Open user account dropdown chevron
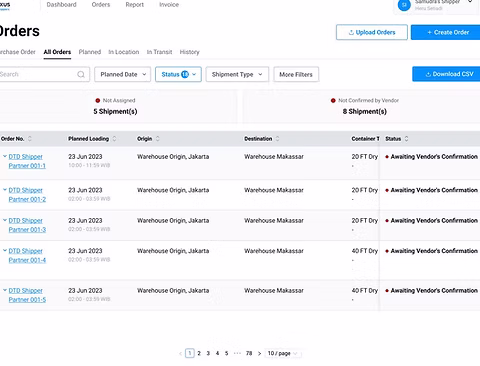The width and height of the screenshot is (480, 366). 470,1
